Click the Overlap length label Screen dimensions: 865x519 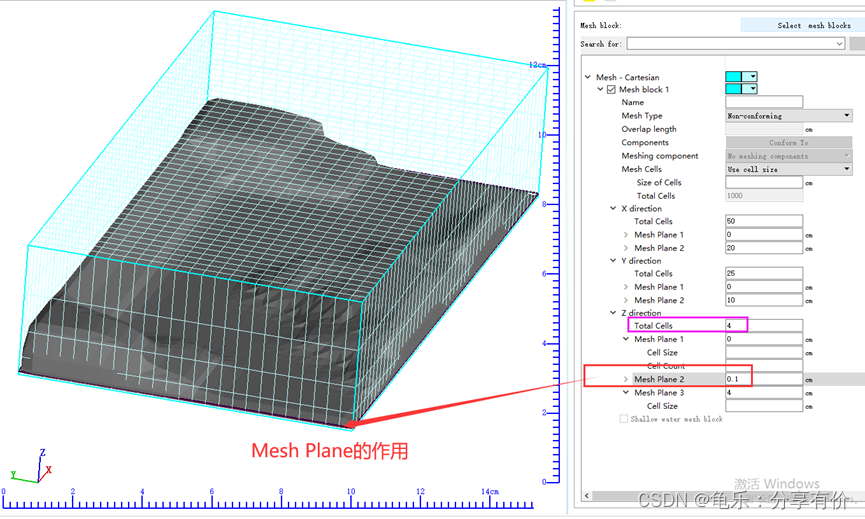point(649,129)
